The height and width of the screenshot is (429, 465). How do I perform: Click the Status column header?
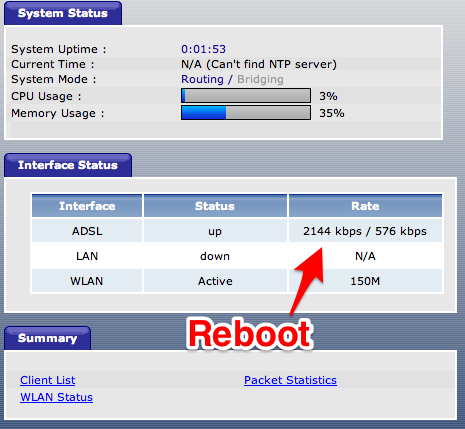click(x=215, y=206)
